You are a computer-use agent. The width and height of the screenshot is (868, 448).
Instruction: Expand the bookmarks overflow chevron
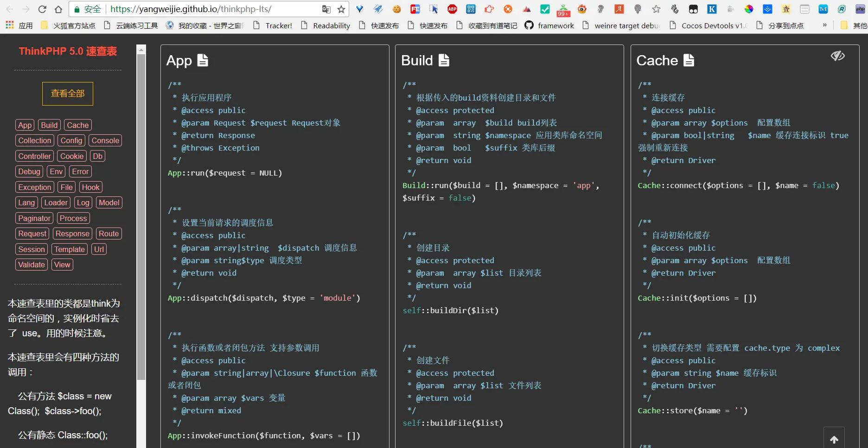pyautogui.click(x=824, y=25)
